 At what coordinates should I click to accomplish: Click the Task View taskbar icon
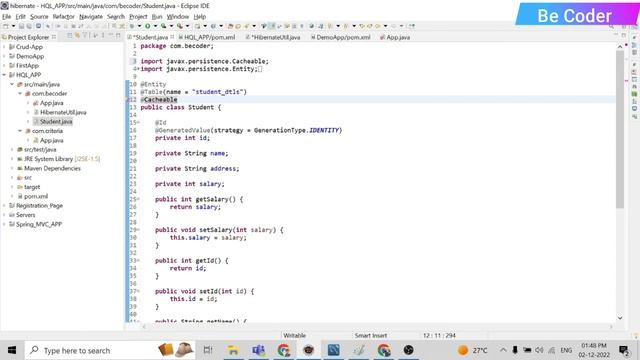(x=208, y=350)
